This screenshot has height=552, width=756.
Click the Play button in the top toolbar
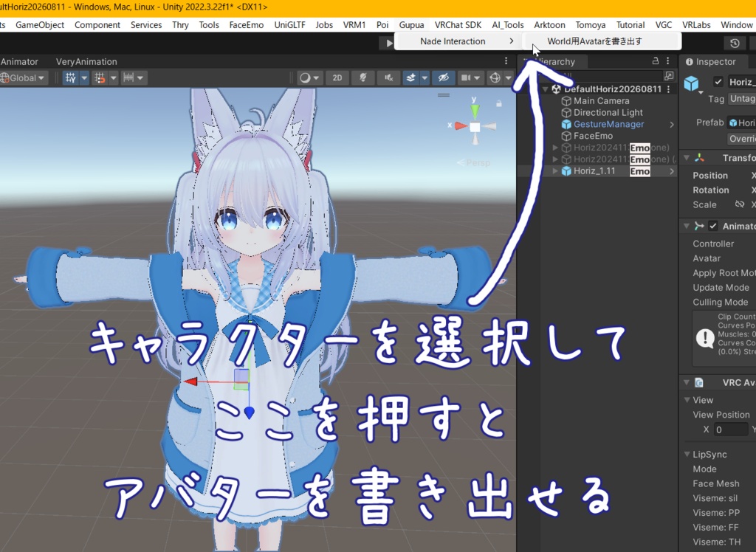coord(388,43)
